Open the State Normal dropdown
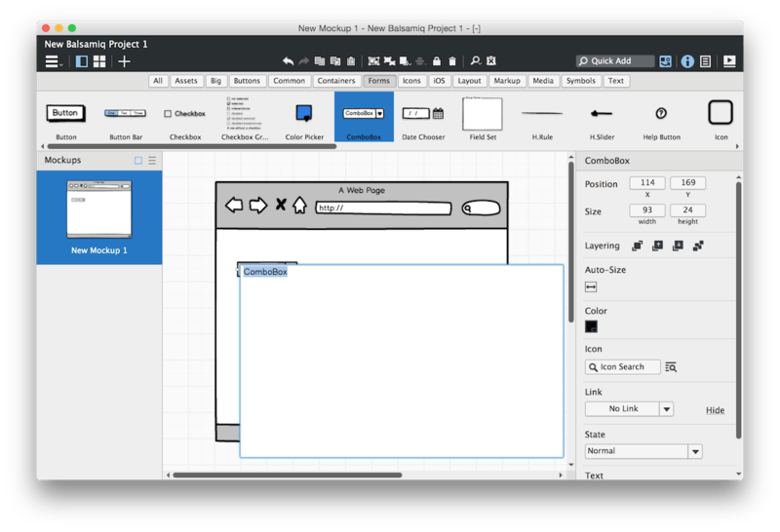780x532 pixels. click(x=694, y=452)
